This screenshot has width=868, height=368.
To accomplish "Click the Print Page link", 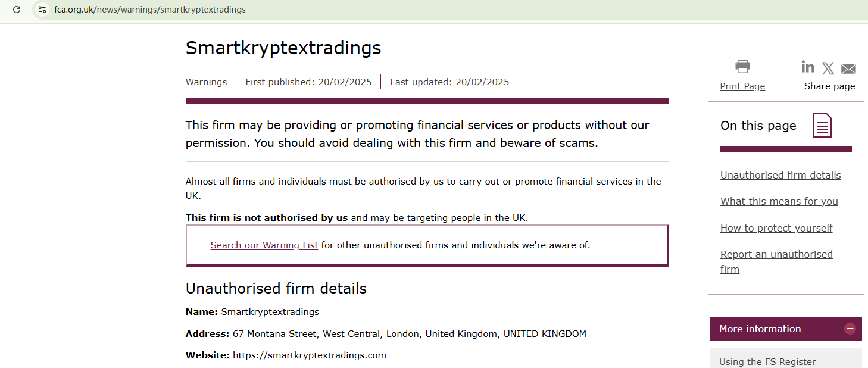I will [742, 86].
